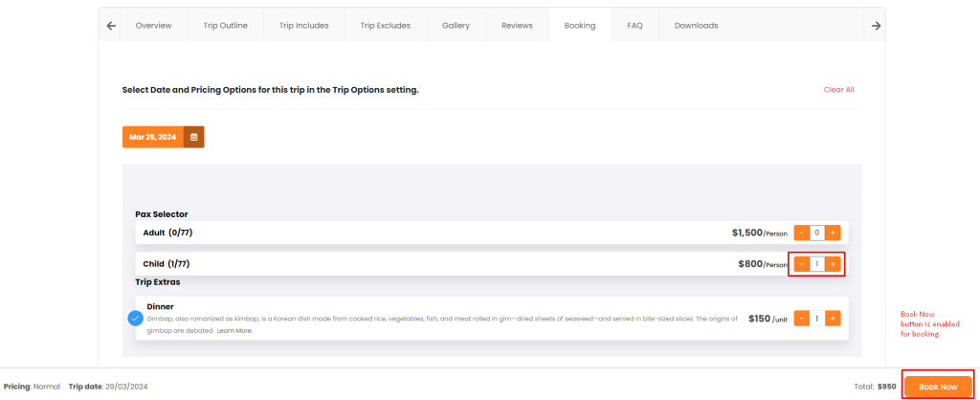Open the Learn More link for Dinner

point(234,331)
